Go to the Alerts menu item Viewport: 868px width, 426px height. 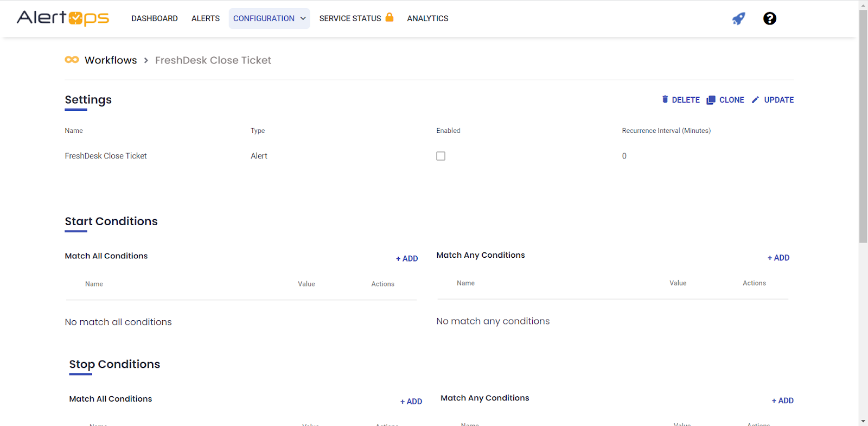(x=206, y=18)
